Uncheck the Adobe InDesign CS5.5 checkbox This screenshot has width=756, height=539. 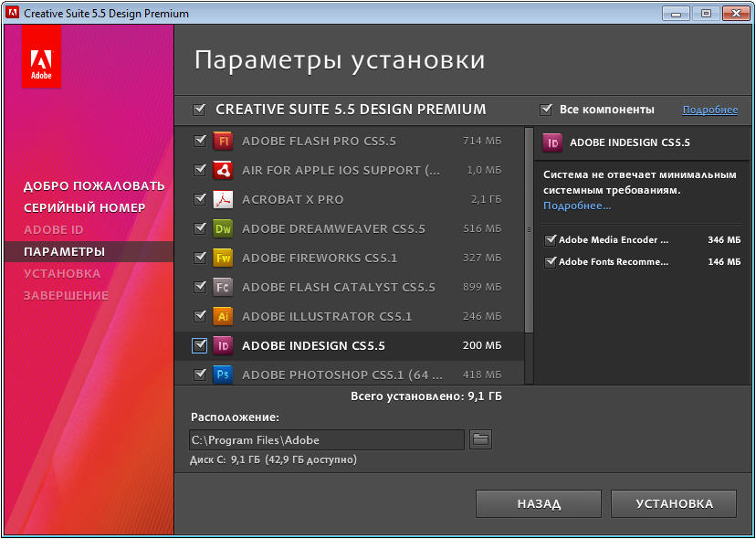[x=200, y=345]
